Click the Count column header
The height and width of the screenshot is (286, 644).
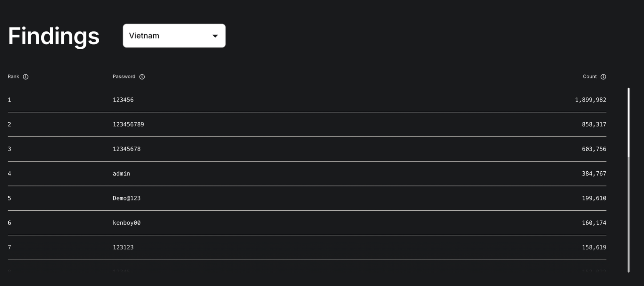pyautogui.click(x=589, y=77)
